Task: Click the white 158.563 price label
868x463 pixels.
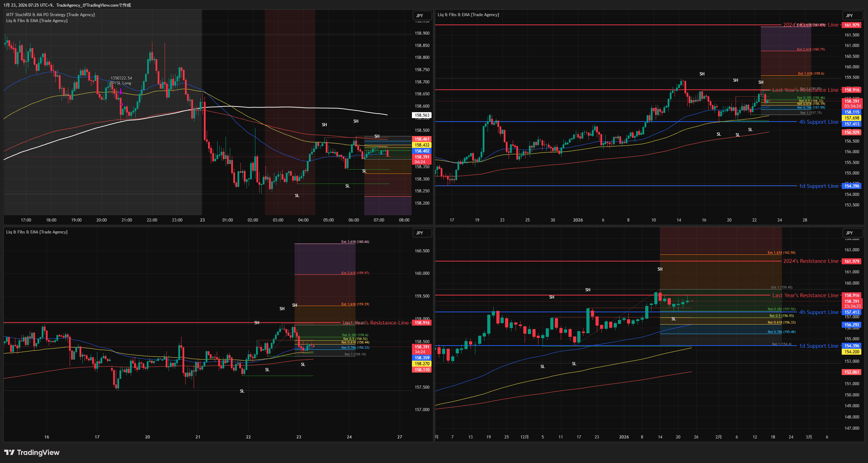Action: 422,115
